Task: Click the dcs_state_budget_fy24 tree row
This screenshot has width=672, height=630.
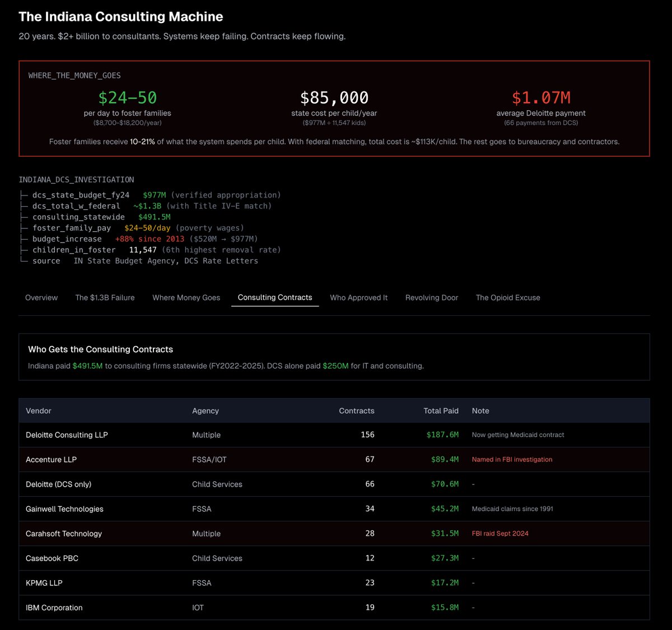Action: (150, 195)
